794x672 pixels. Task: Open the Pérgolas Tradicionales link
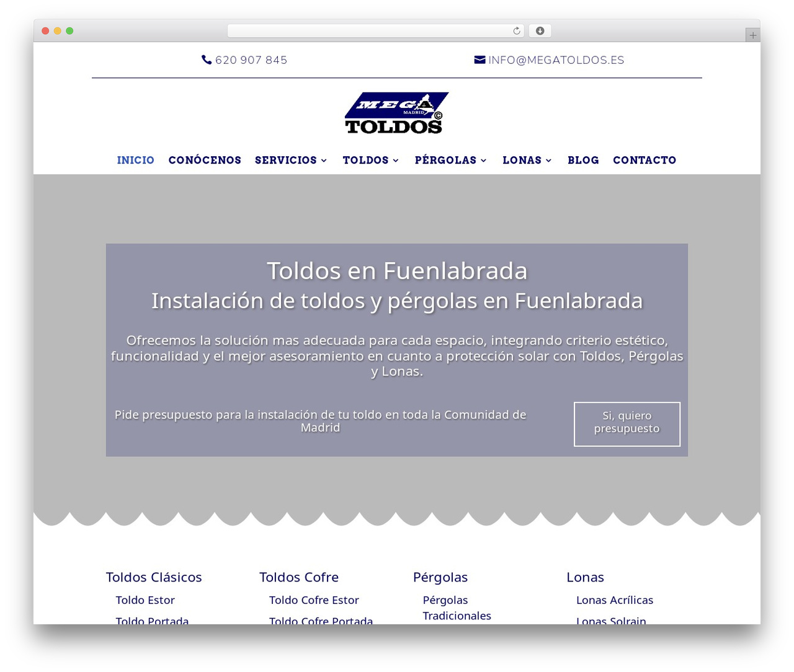click(x=457, y=608)
